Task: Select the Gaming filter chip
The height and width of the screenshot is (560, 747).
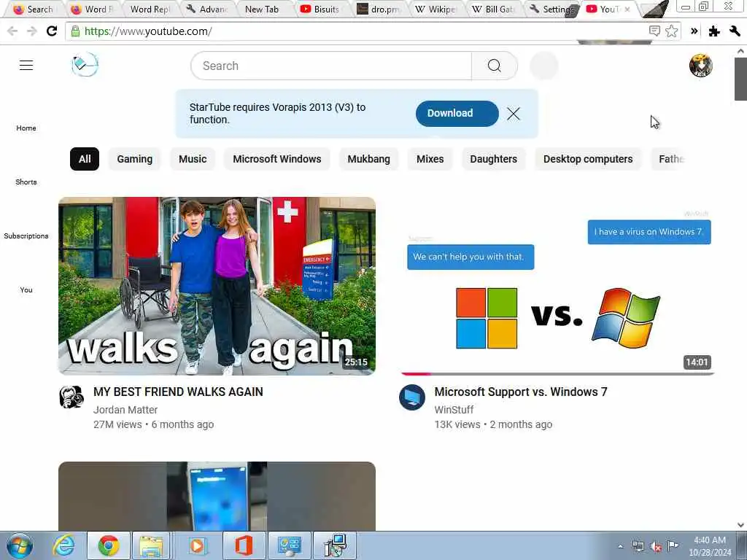Action: pos(135,159)
